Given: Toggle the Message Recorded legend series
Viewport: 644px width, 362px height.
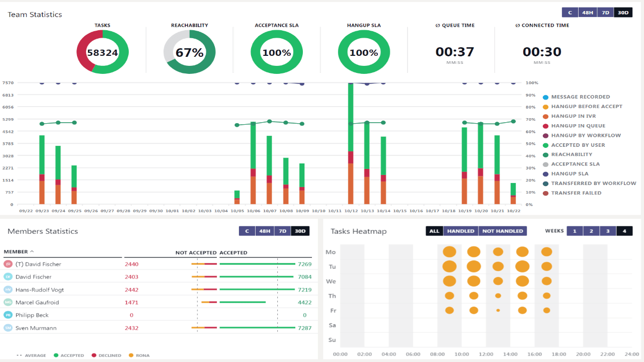Looking at the screenshot, I should [x=576, y=97].
